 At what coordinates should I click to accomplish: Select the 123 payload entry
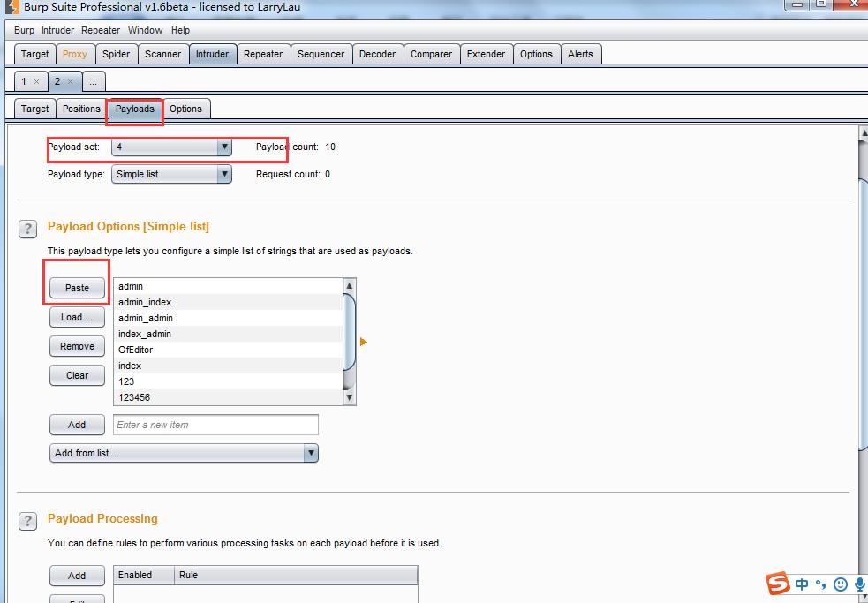[228, 381]
